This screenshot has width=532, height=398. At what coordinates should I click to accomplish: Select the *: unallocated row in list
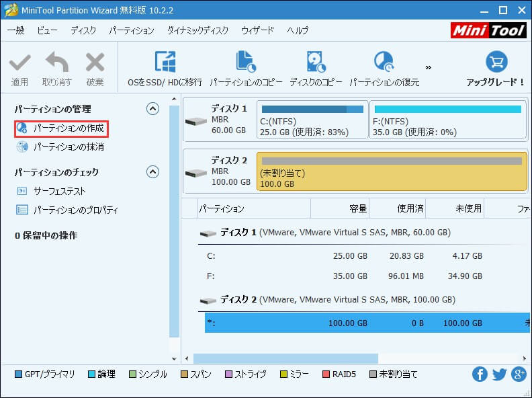(367, 323)
